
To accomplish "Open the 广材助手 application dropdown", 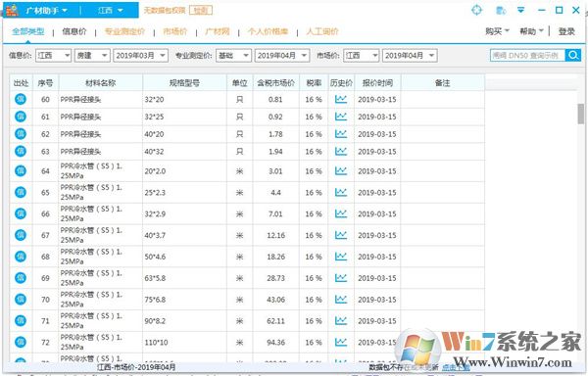I will 46,11.
